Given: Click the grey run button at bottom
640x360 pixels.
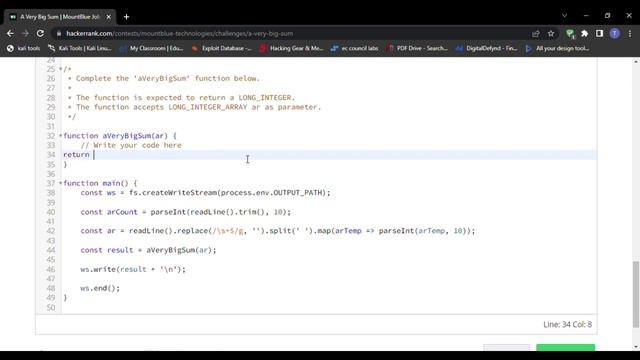Looking at the screenshot, I should coord(507,348).
